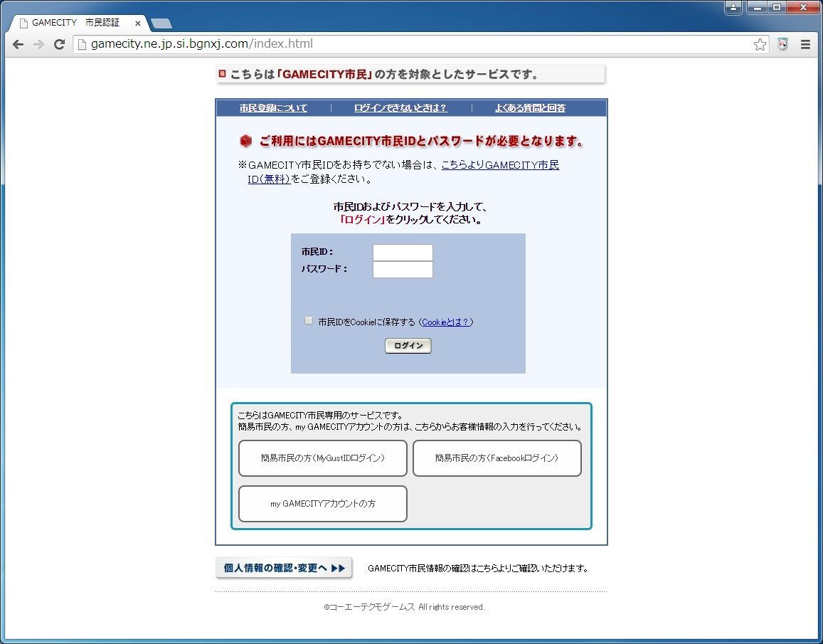Focus the 市民ID input field

tap(403, 252)
